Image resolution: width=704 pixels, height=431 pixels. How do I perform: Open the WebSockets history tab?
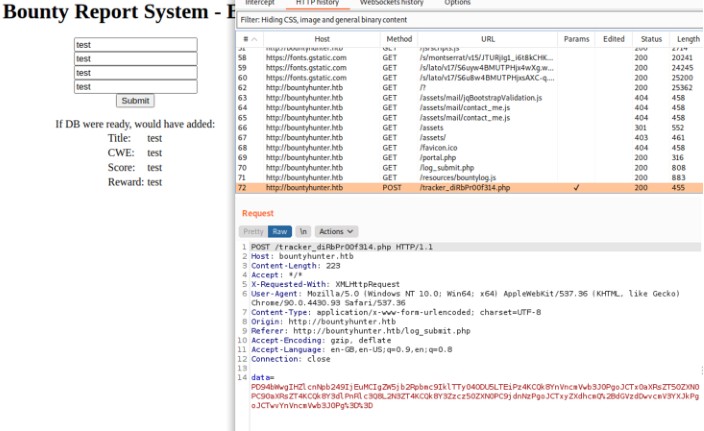point(392,3)
